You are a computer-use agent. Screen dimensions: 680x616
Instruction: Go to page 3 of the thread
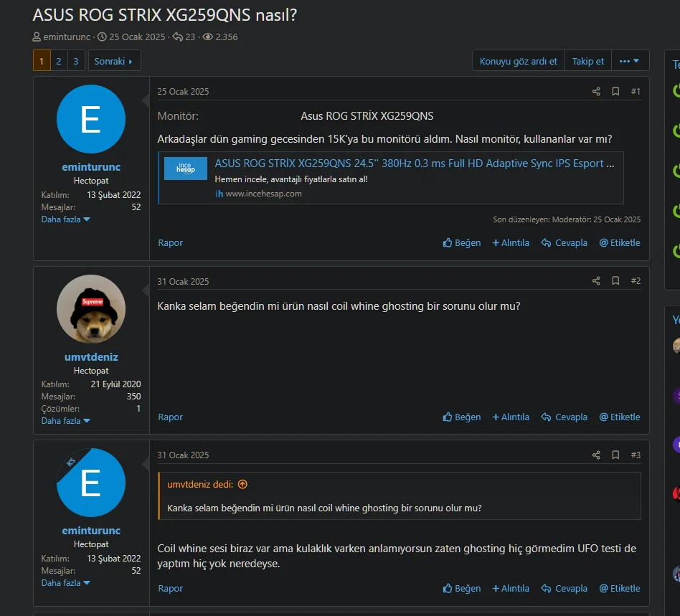pyautogui.click(x=76, y=61)
